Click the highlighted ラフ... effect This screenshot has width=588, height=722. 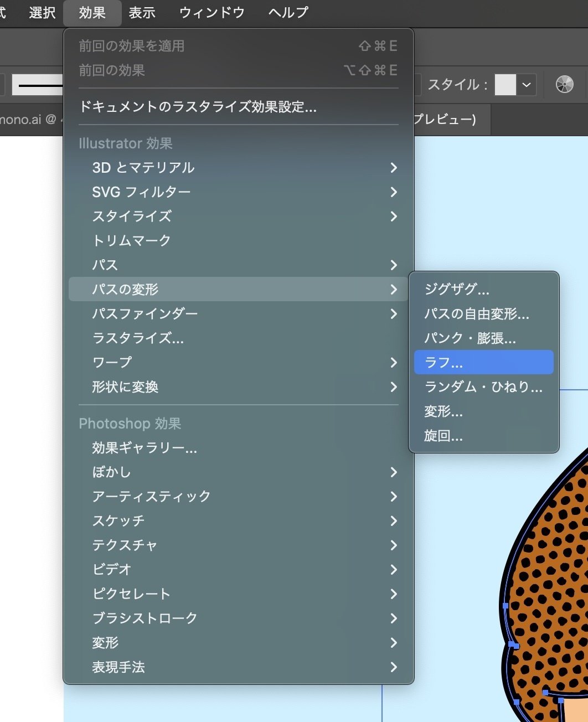pyautogui.click(x=484, y=362)
